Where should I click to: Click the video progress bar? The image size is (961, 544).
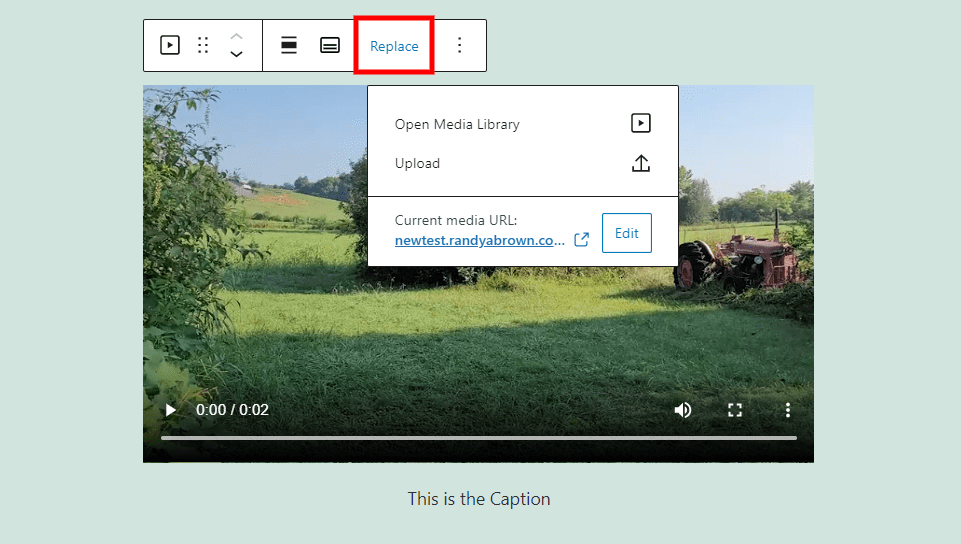(478, 438)
